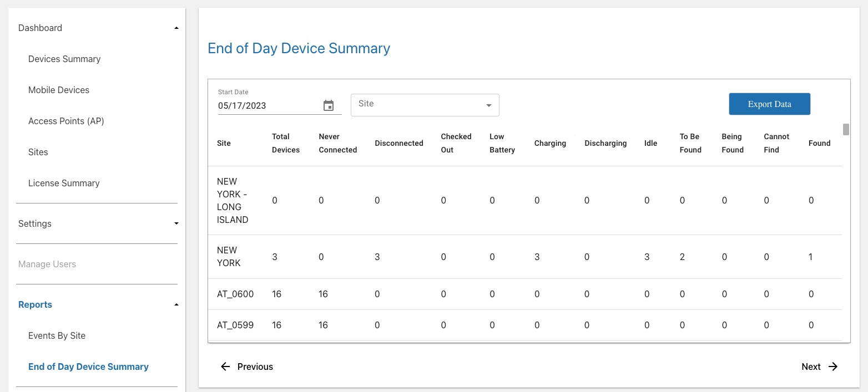This screenshot has height=392, width=868.
Task: Collapse the Dashboard section arrow
Action: pos(176,28)
